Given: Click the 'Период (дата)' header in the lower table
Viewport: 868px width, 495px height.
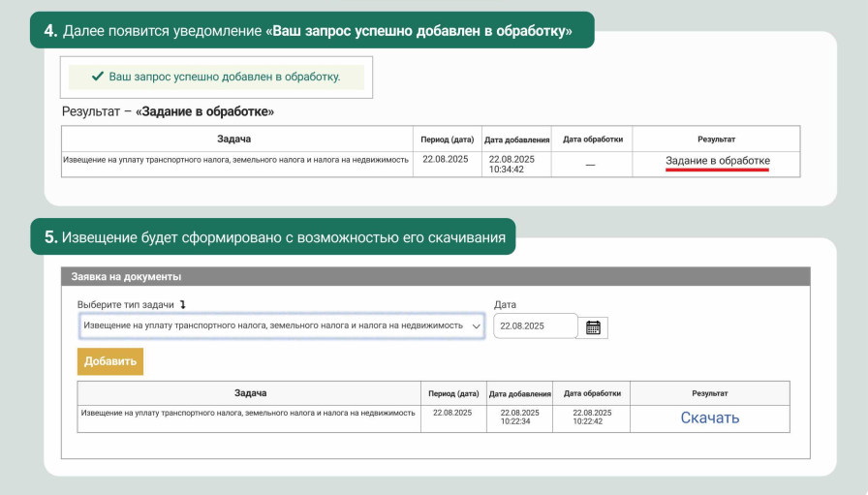Looking at the screenshot, I should coord(453,394).
